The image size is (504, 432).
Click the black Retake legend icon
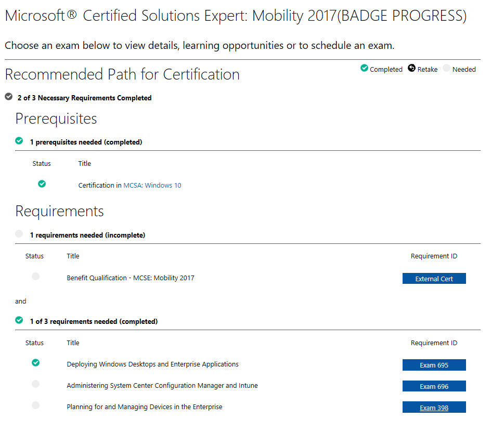[411, 68]
